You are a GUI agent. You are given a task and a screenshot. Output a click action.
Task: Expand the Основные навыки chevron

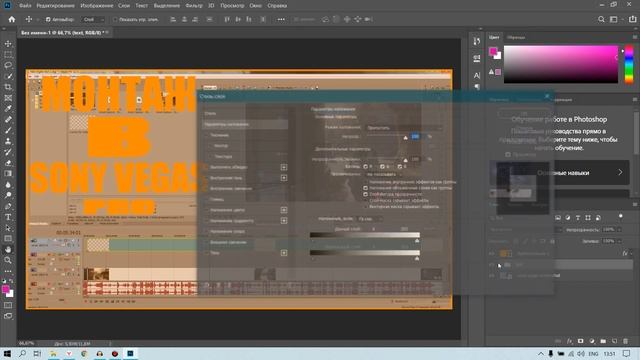(x=620, y=172)
